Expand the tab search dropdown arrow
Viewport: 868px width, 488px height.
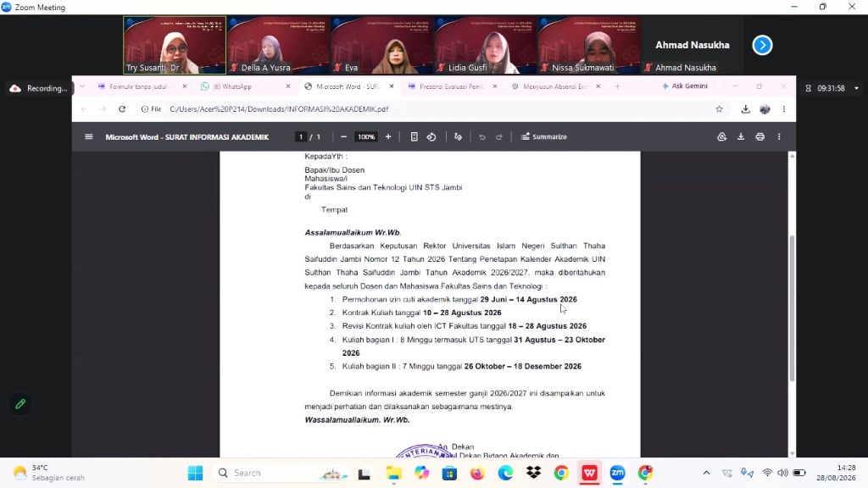(82, 86)
